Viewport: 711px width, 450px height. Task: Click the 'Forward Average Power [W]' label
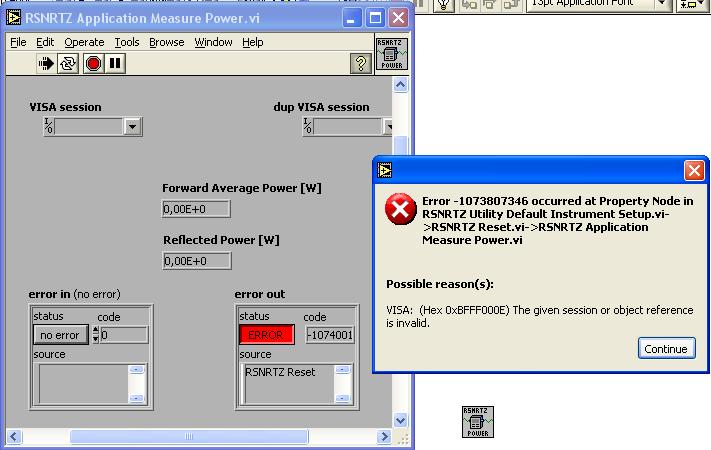coord(242,188)
